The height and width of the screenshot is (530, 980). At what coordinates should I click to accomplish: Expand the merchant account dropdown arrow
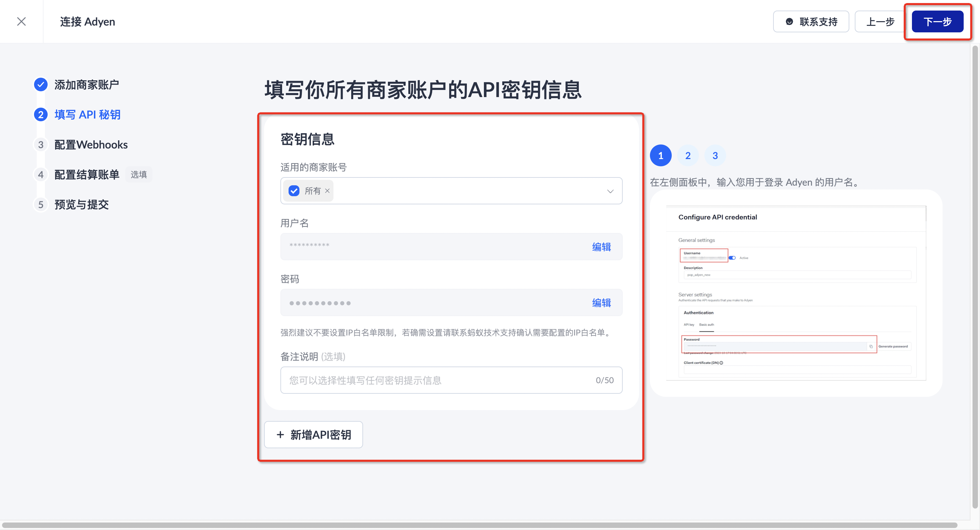[610, 191]
